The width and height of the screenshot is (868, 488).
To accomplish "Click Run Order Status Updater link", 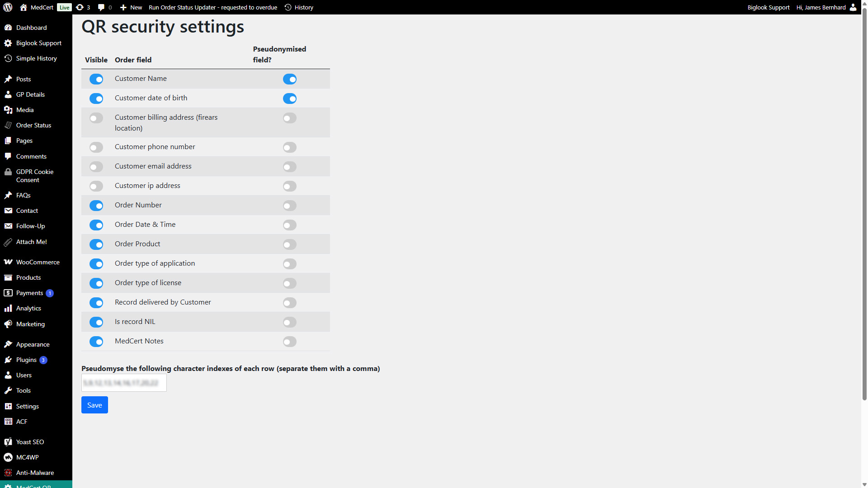I will coord(213,7).
